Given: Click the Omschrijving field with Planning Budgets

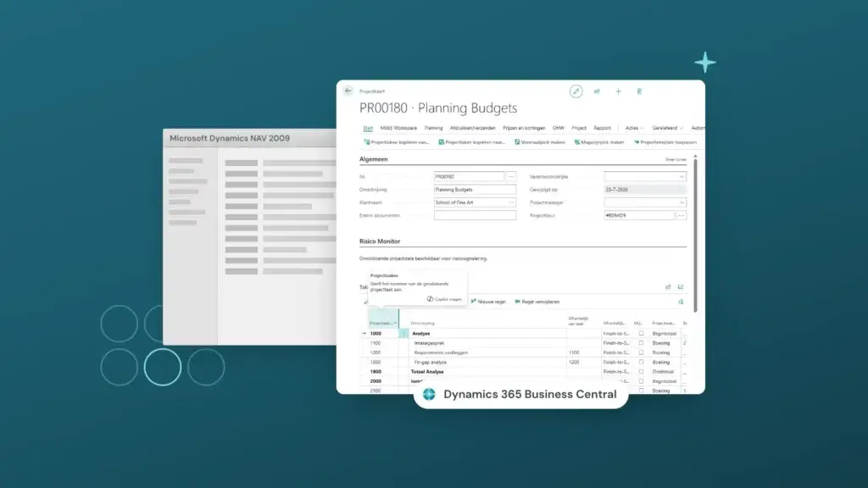Looking at the screenshot, I should (475, 189).
